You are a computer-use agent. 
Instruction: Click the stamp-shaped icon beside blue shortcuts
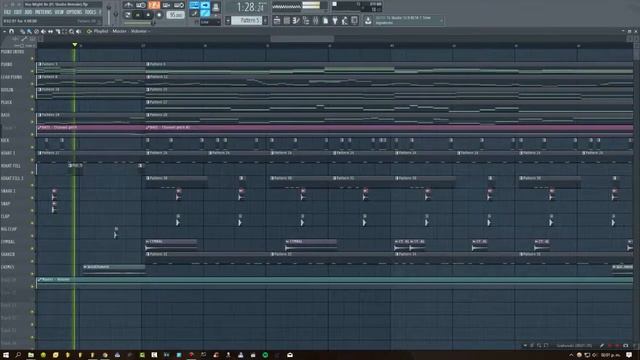pyautogui.click(x=216, y=7)
